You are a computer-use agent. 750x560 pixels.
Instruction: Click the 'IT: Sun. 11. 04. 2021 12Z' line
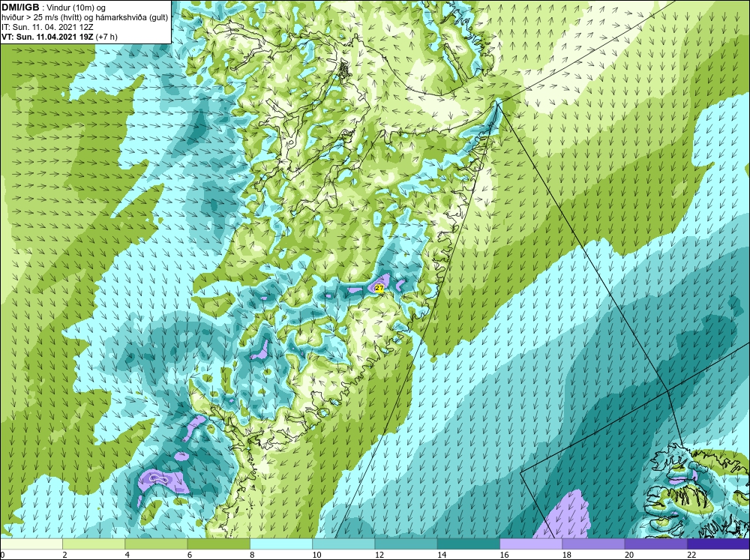[x=46, y=27]
